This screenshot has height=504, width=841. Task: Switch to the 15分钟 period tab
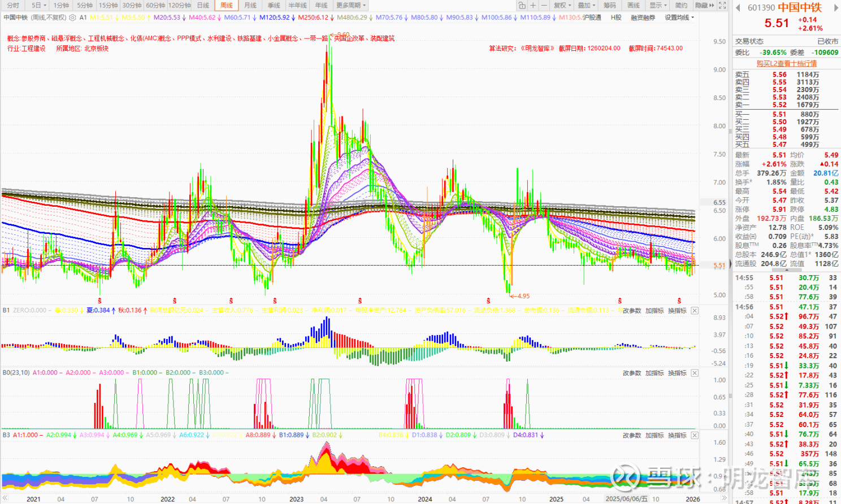(108, 5)
